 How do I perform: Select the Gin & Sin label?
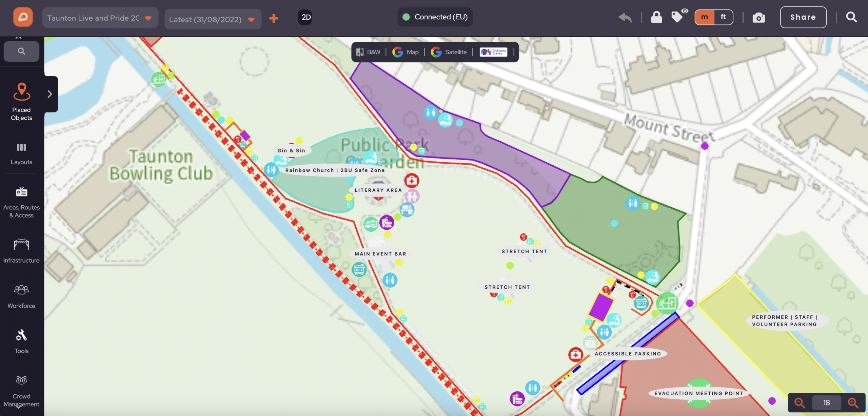(291, 151)
